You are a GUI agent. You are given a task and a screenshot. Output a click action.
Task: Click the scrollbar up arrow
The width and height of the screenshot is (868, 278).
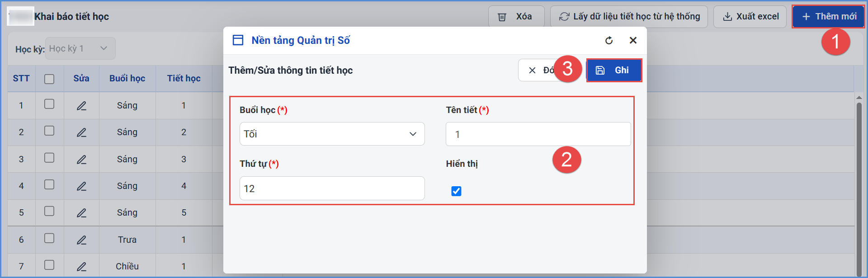[859, 97]
